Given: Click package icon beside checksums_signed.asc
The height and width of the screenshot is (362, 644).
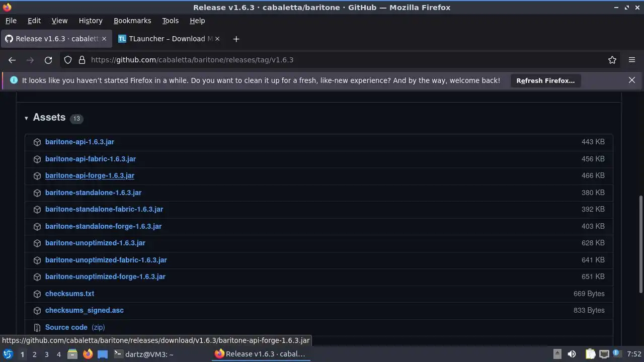Looking at the screenshot, I should click(37, 311).
